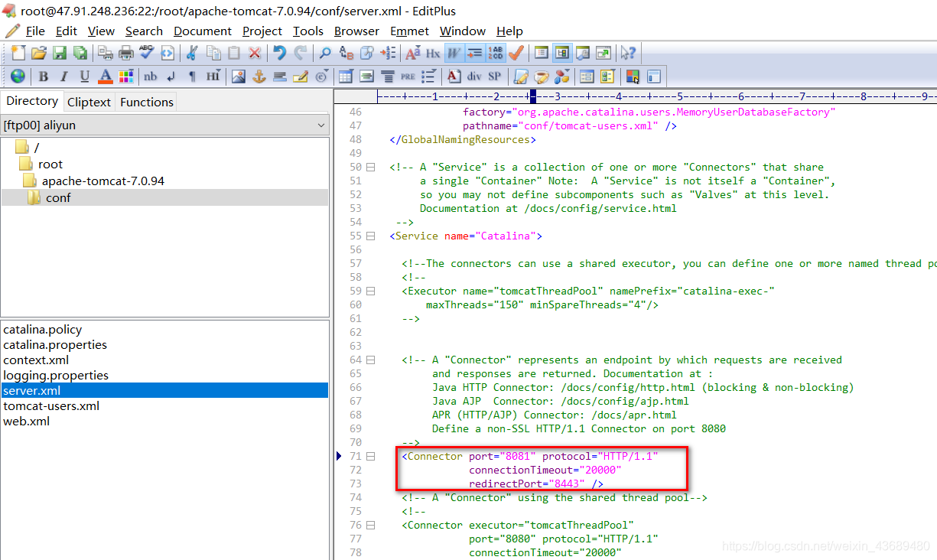Insert an image tag
The width and height of the screenshot is (937, 560).
pos(238,76)
